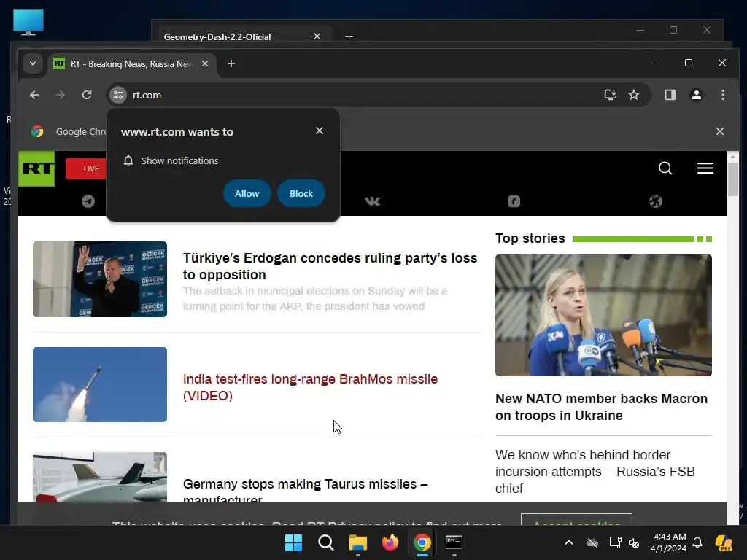Screen dimensions: 747x560
Task: Open Windows taskbar search
Action: point(326,542)
